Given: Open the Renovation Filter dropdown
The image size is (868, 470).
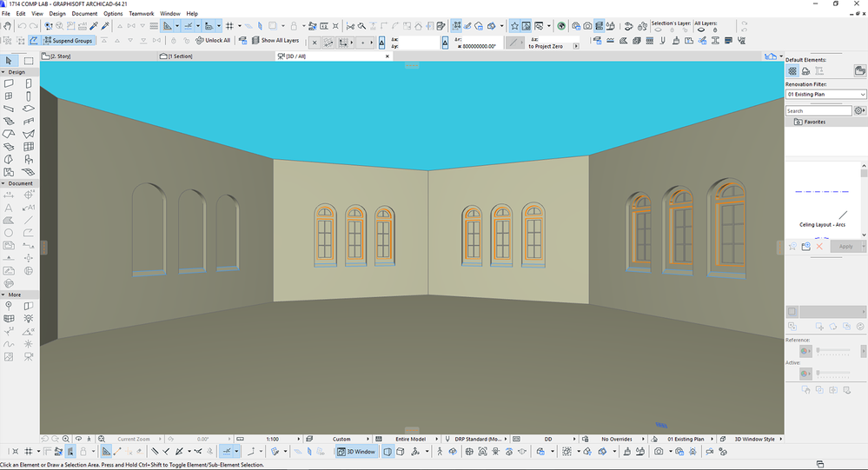Looking at the screenshot, I should point(825,94).
